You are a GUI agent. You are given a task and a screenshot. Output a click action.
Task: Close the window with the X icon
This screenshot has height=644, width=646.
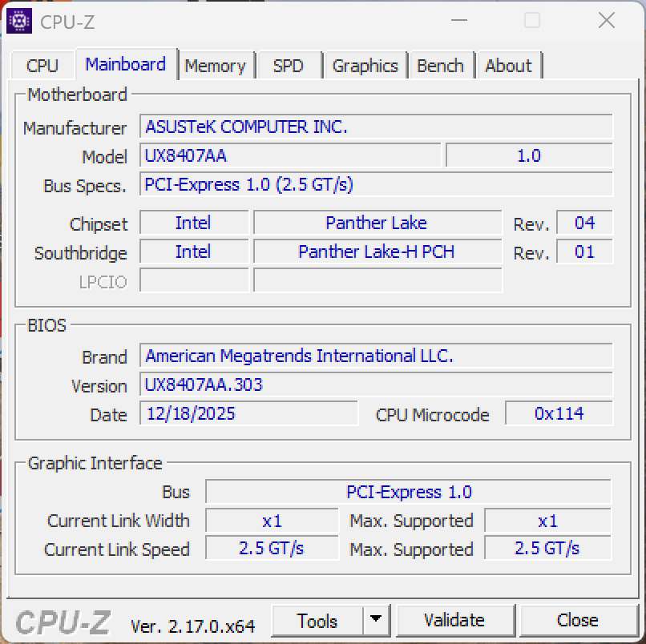[x=606, y=22]
